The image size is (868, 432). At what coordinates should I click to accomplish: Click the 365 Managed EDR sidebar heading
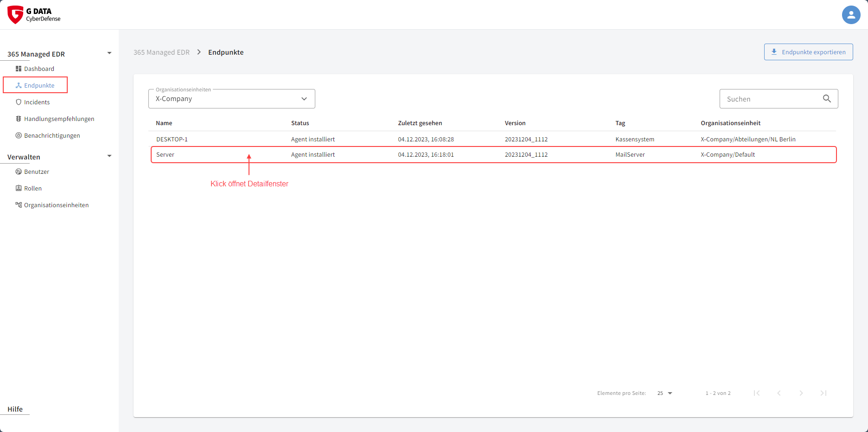click(36, 54)
